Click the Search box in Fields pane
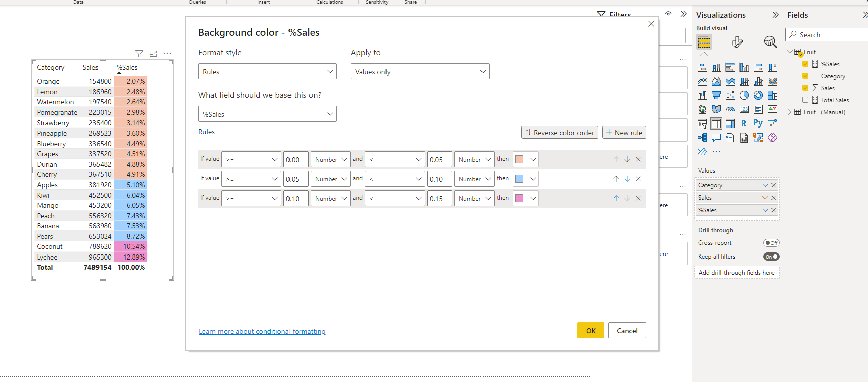This screenshot has height=382, width=868. [x=827, y=35]
